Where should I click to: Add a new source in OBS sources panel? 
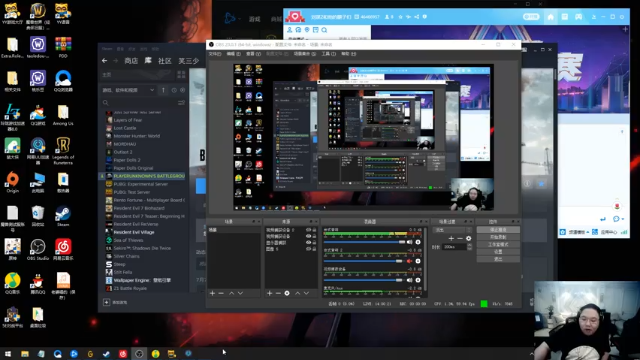pos(269,293)
